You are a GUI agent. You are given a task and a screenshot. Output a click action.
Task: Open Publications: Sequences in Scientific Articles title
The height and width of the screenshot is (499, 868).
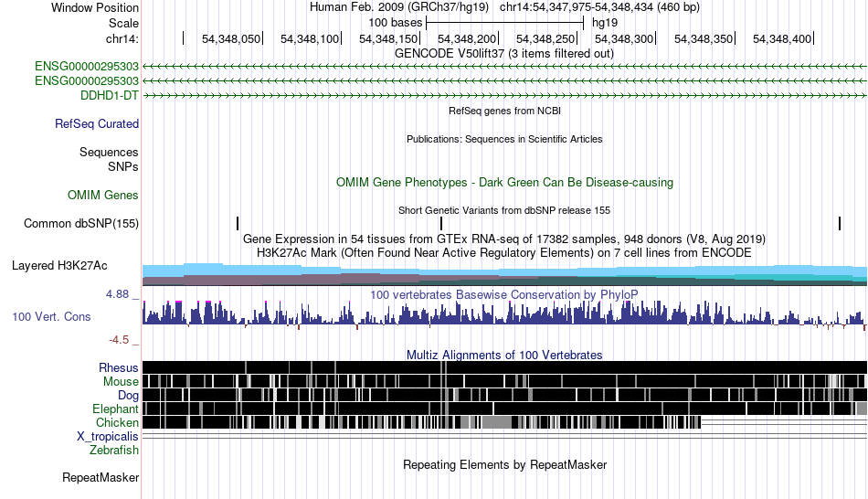point(504,139)
